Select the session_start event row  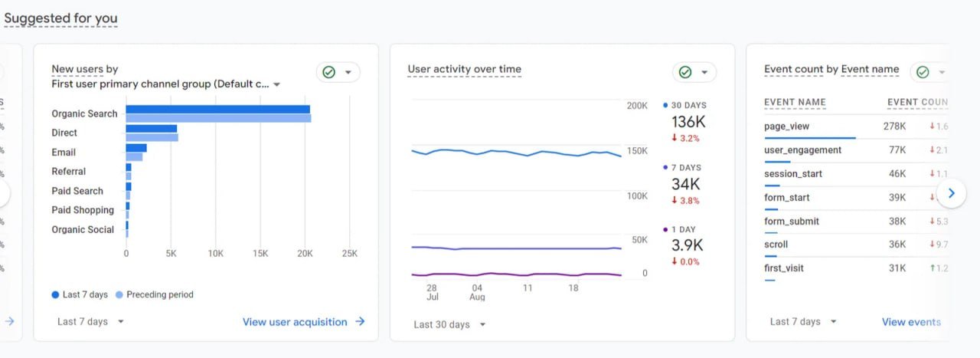(856, 174)
